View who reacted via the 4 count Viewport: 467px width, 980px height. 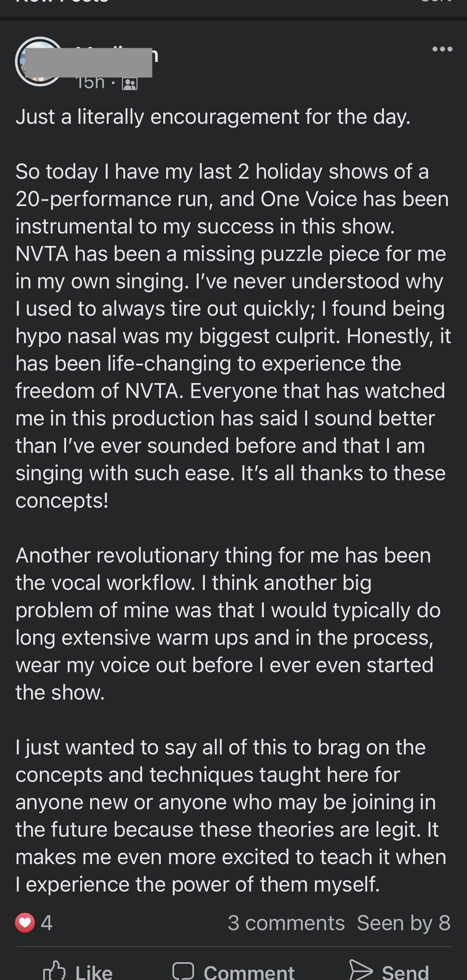(47, 923)
